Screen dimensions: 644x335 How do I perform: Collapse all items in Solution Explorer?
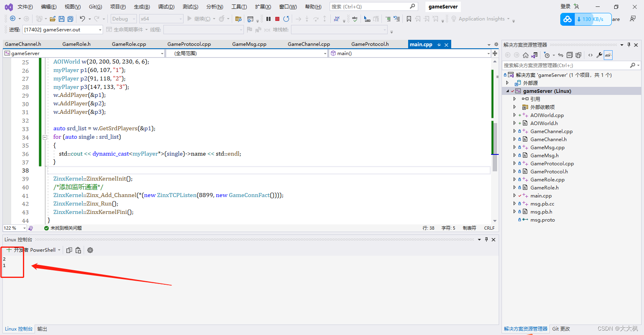tap(570, 55)
